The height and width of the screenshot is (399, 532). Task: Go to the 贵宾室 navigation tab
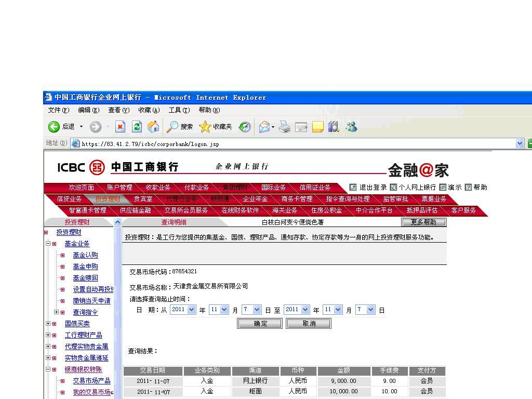tap(143, 199)
